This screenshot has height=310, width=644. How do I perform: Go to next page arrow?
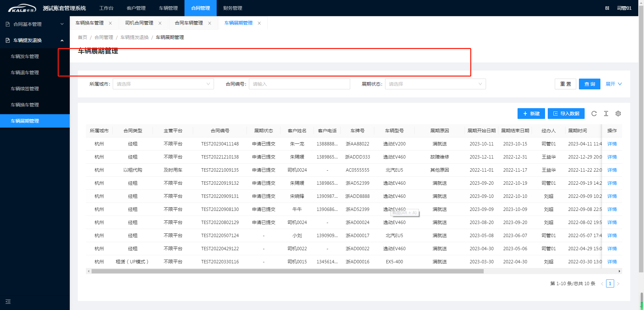tap(618, 284)
